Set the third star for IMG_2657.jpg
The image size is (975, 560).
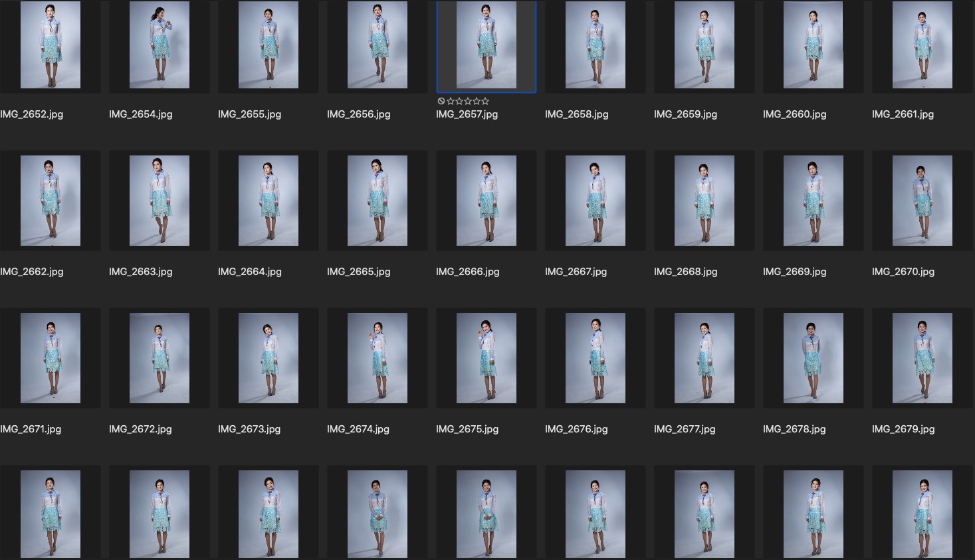pos(468,101)
